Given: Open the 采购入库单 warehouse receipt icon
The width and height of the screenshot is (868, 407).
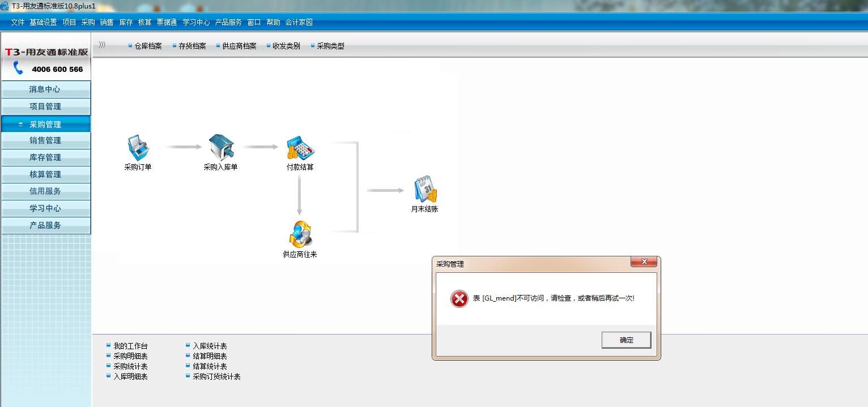Looking at the screenshot, I should (221, 147).
